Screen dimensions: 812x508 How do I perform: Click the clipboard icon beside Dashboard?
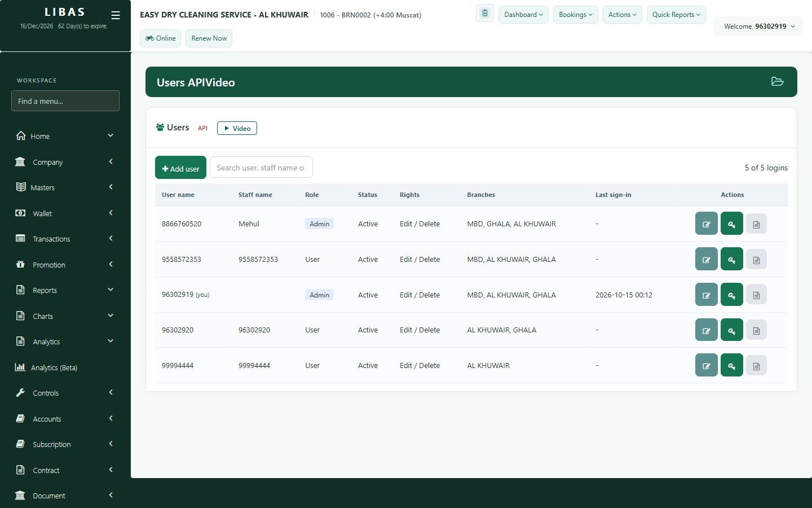coord(485,14)
